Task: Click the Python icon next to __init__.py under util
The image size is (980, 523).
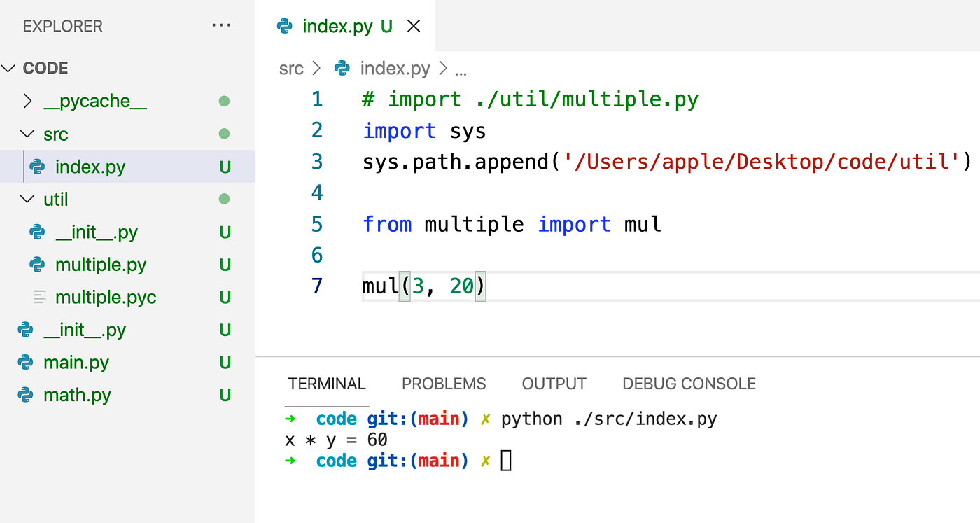Action: click(x=36, y=232)
